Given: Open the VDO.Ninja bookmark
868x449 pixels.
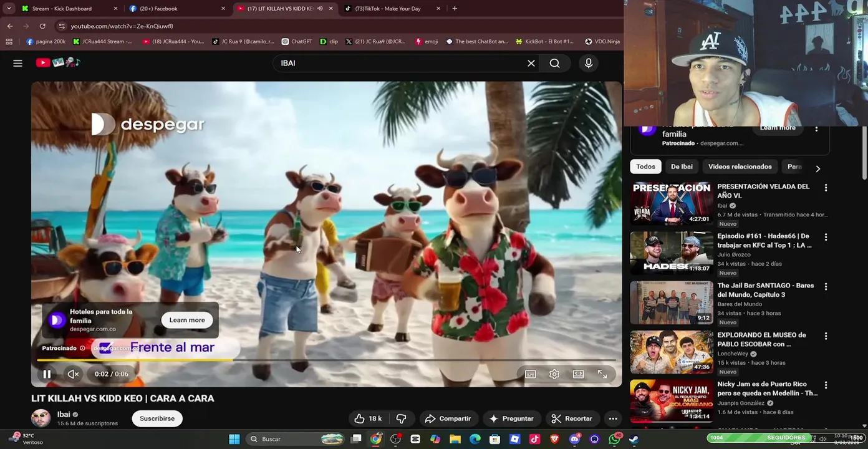Looking at the screenshot, I should (602, 42).
